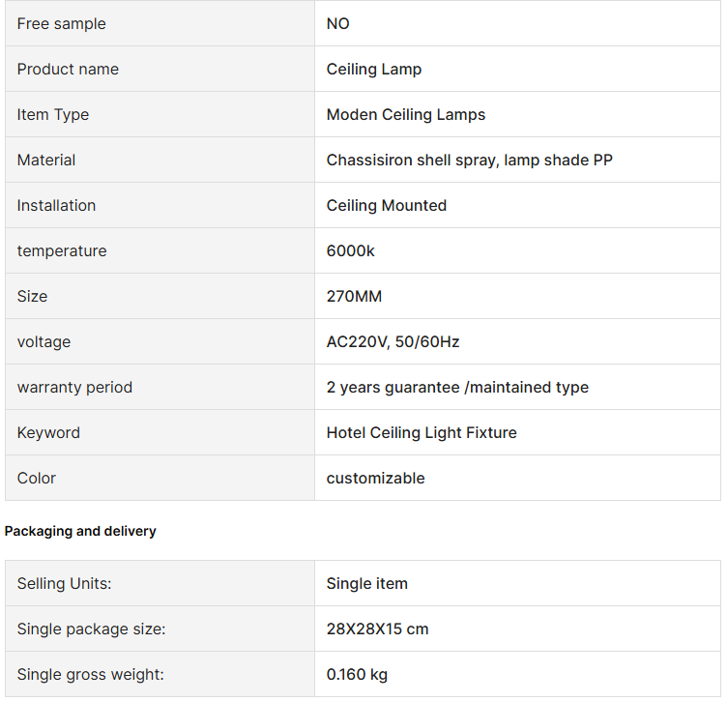
Task: Click the 'warranty period' label
Action: click(74, 387)
